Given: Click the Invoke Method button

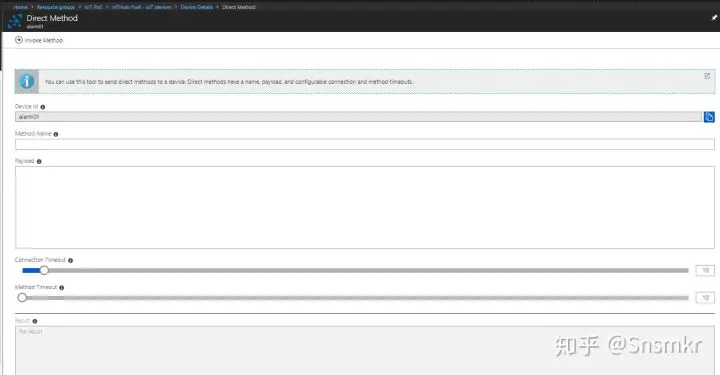Looking at the screenshot, I should pyautogui.click(x=39, y=40).
